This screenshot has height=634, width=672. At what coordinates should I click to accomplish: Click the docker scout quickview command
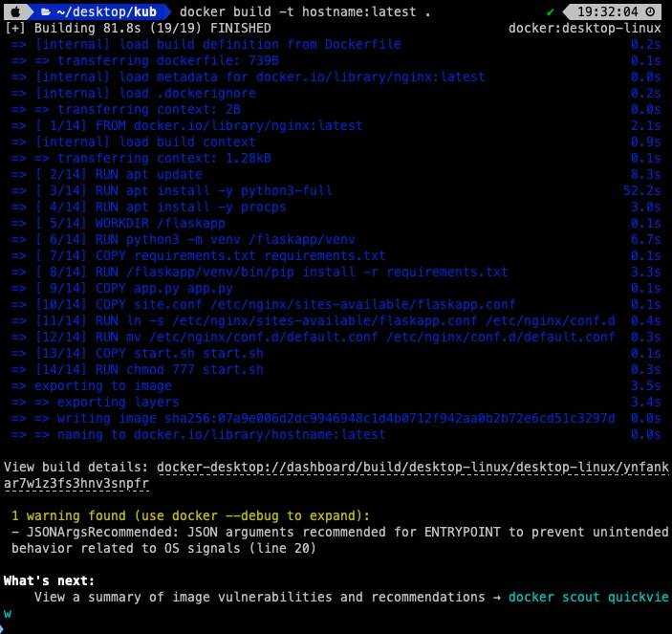click(x=589, y=597)
